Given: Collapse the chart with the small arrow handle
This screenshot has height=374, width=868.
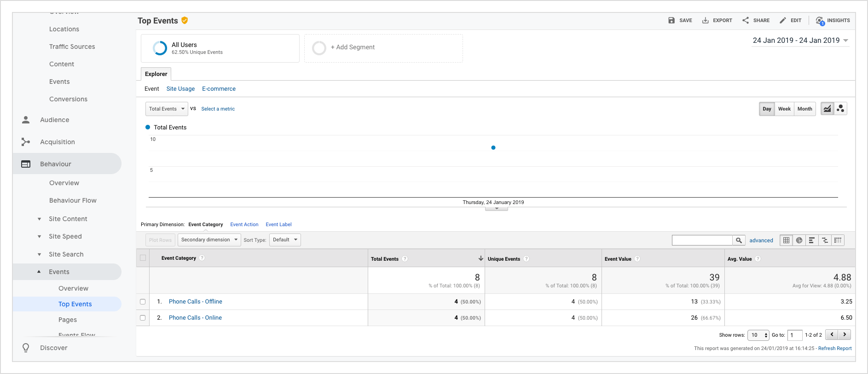Looking at the screenshot, I should coord(497,209).
